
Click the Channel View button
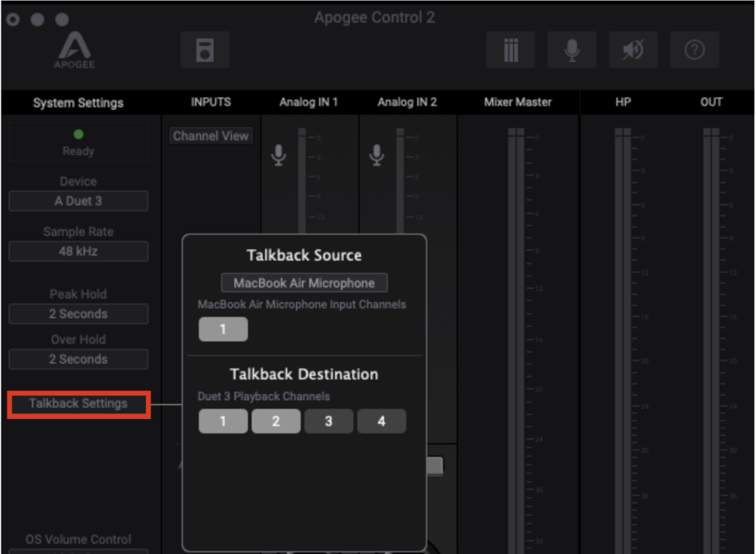pos(211,135)
